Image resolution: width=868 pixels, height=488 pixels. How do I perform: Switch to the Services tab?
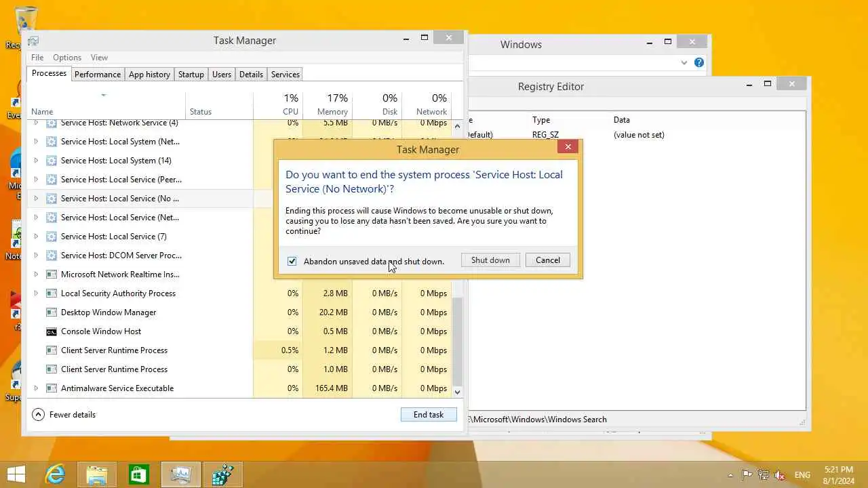coord(285,75)
